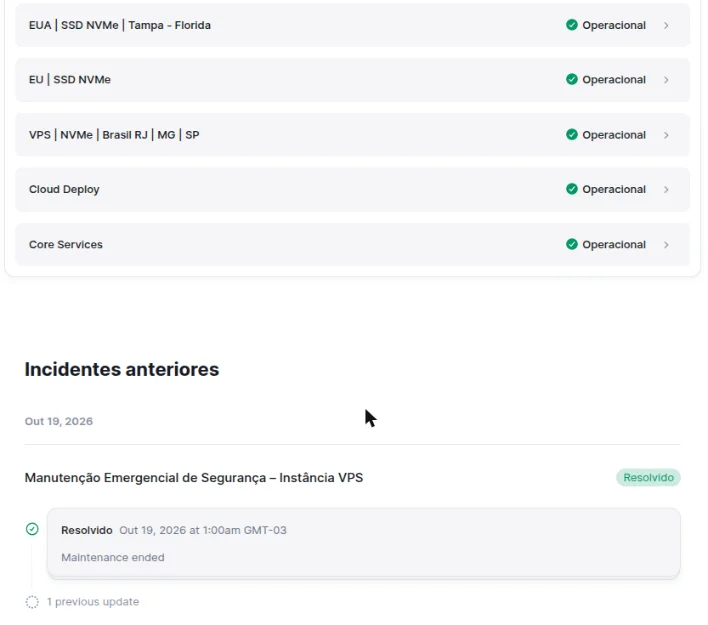Click the green check icon for VPS NVMe Brasil

pyautogui.click(x=572, y=135)
